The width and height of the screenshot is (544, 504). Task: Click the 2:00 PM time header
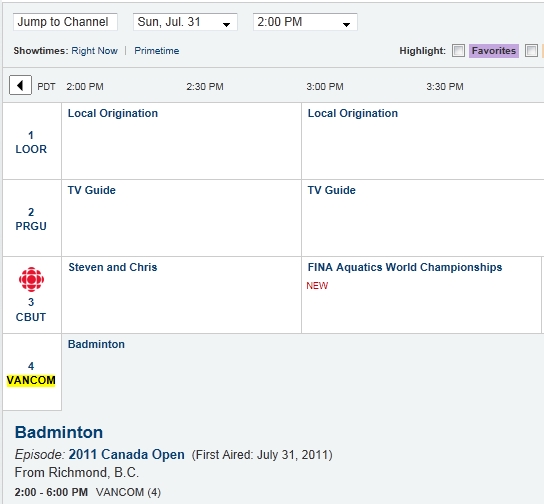[x=85, y=86]
